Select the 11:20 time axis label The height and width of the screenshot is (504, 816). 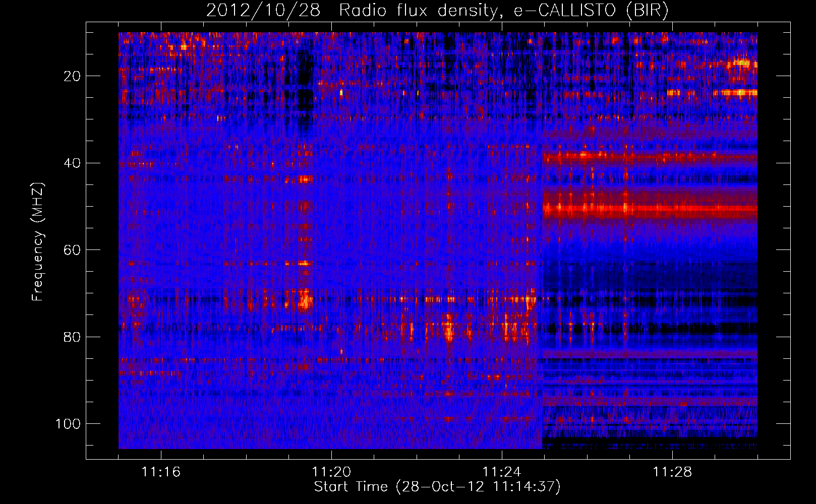(331, 472)
